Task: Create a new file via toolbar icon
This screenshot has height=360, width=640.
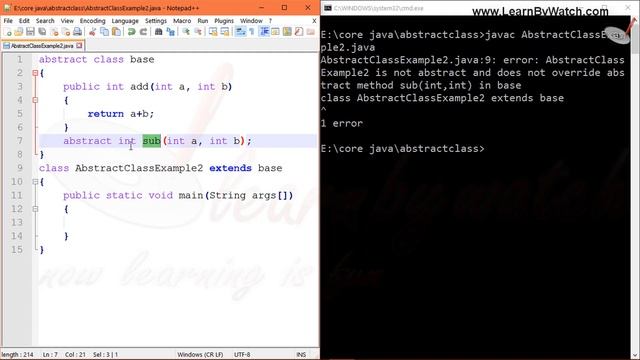Action: 7,32
